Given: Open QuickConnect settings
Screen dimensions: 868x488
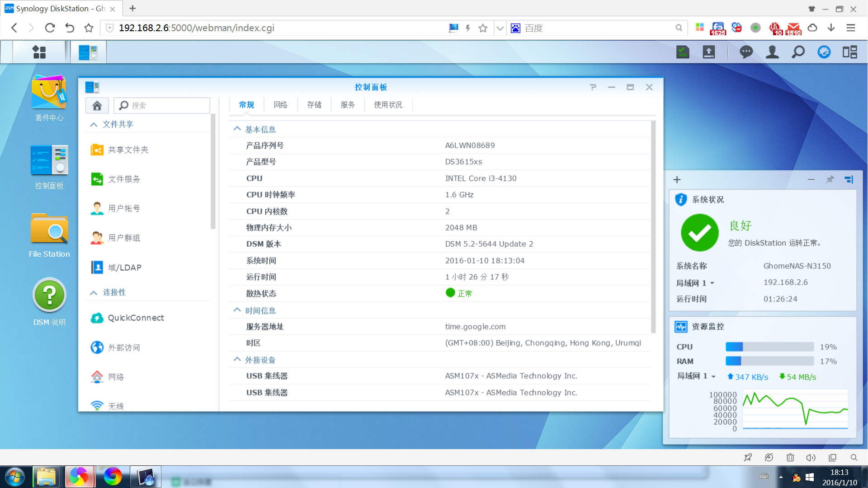Looking at the screenshot, I should 127,318.
